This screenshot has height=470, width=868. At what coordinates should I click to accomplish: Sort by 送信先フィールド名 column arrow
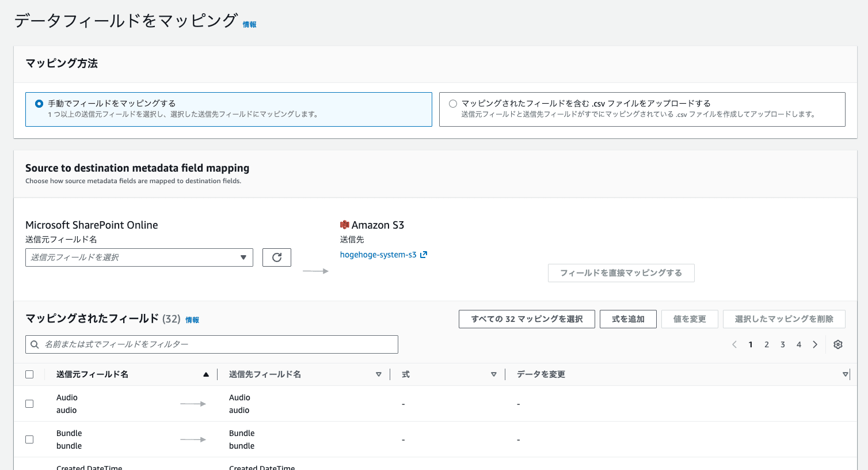coord(379,374)
